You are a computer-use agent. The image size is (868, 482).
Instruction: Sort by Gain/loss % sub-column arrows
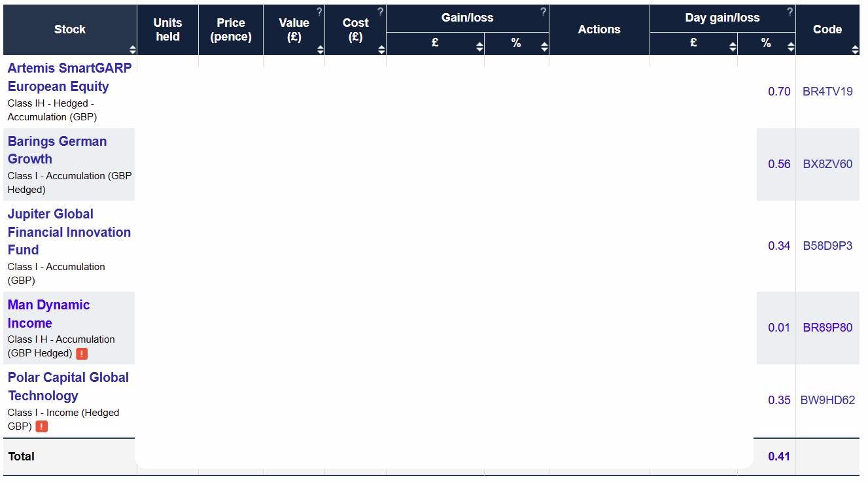coord(544,47)
